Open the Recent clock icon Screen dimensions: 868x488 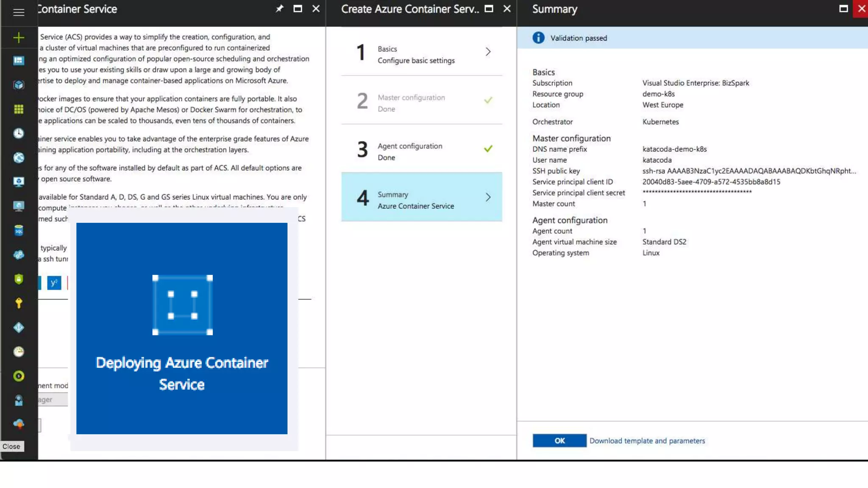[19, 133]
